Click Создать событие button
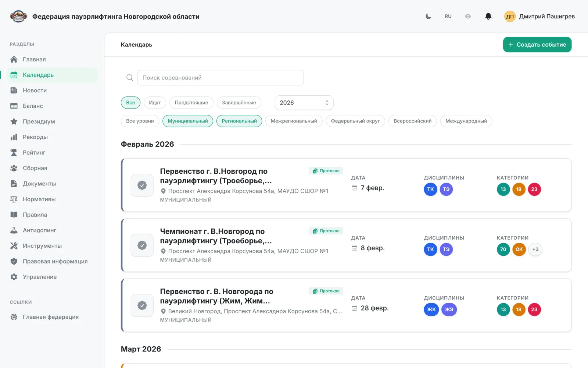This screenshot has height=368, width=588. 537,45
